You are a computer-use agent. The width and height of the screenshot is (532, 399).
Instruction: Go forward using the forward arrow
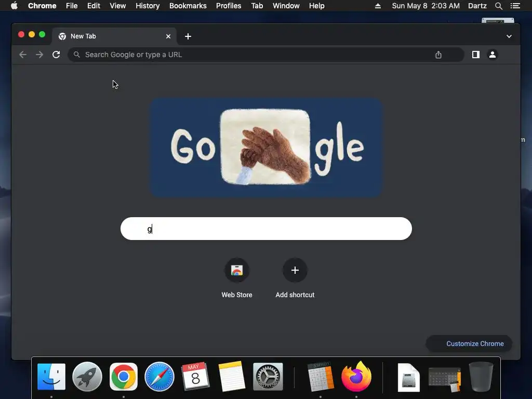39,55
